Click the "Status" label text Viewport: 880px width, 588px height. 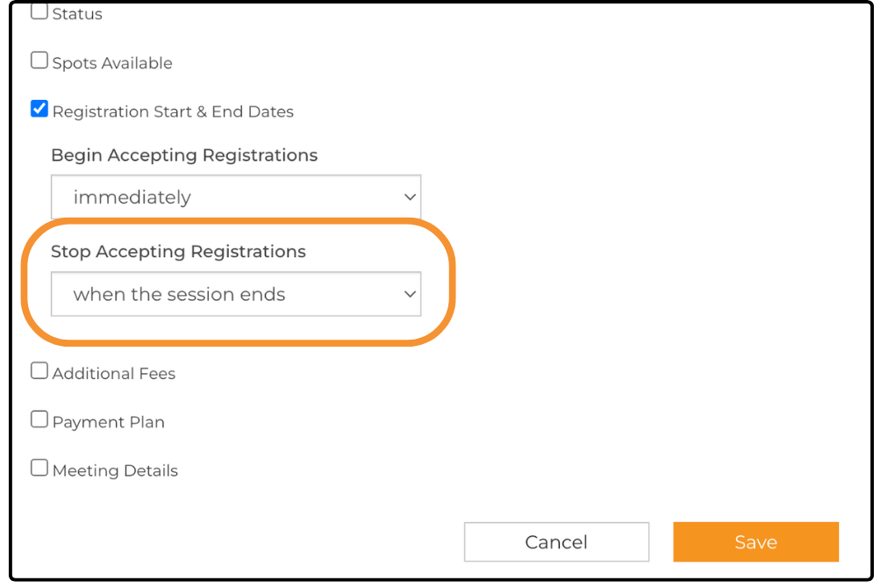(77, 15)
